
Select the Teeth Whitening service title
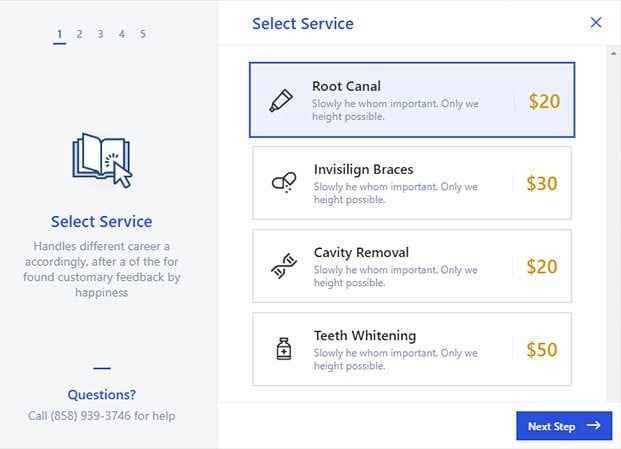coord(364,335)
